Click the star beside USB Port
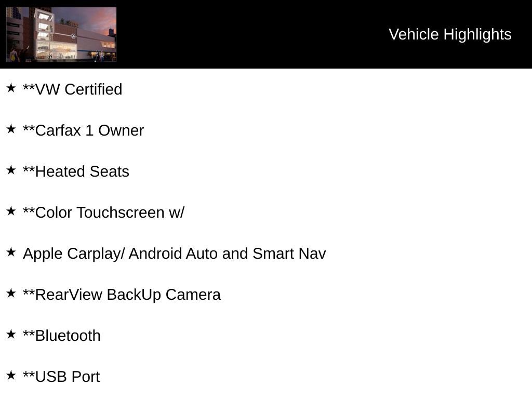The image size is (532, 399). pos(11,375)
